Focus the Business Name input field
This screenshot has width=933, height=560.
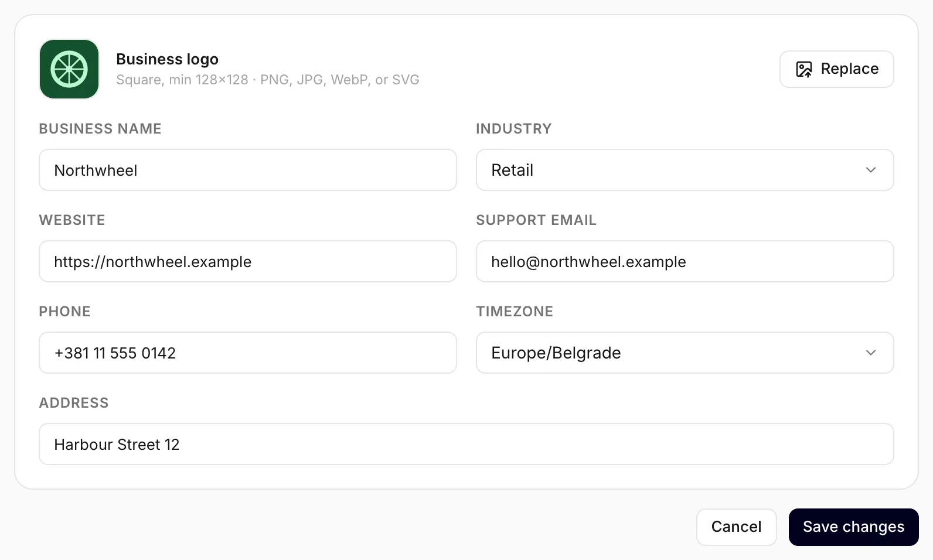click(x=248, y=170)
